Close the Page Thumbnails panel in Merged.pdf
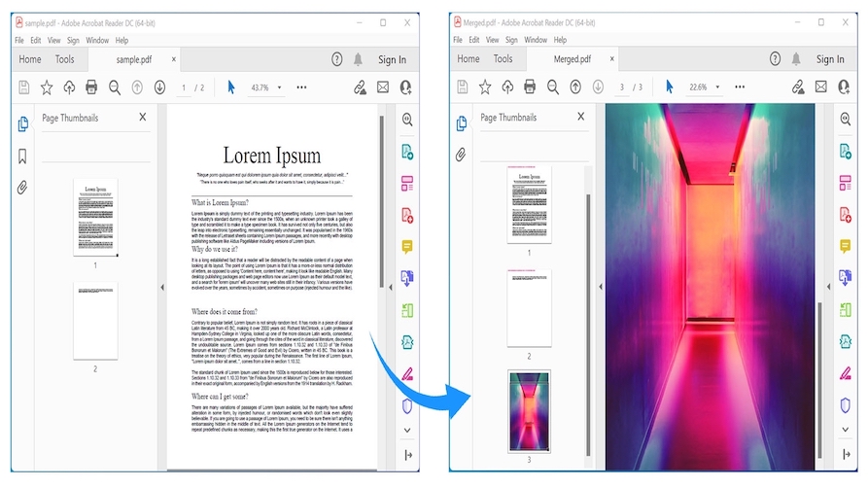The image size is (868, 488). point(580,117)
